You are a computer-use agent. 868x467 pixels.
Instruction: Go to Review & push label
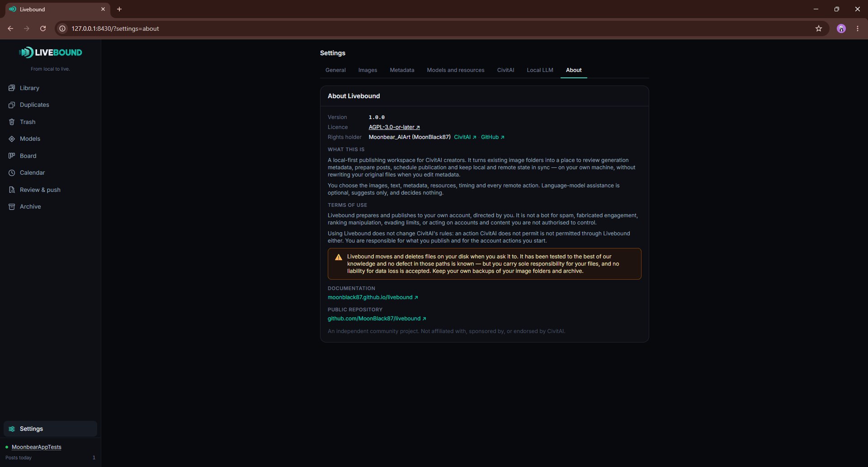point(40,190)
